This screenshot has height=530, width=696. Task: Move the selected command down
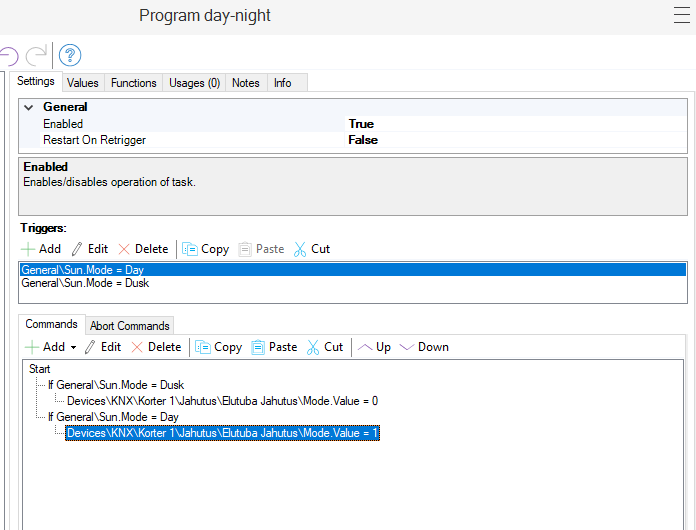[424, 347]
